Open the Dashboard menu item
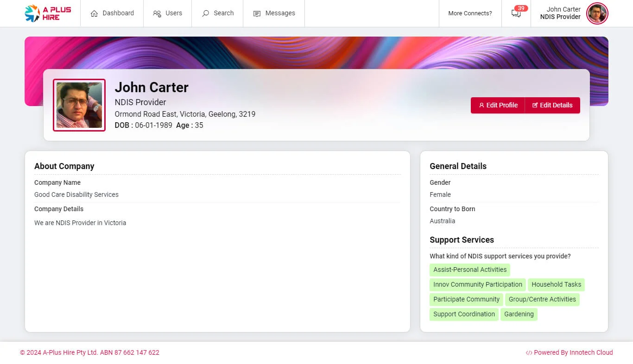 pos(118,13)
